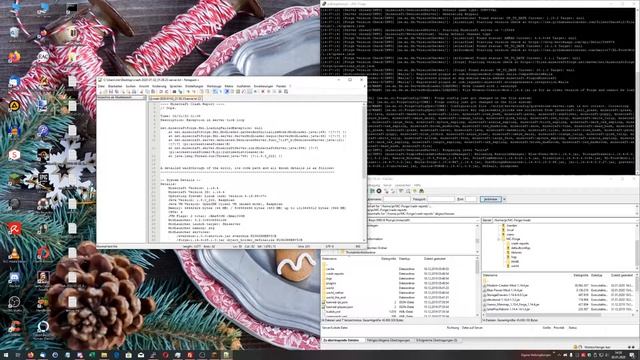640x360 pixels.
Task: Collapse the MC_Forge folder in remote tree
Action: coord(499,239)
